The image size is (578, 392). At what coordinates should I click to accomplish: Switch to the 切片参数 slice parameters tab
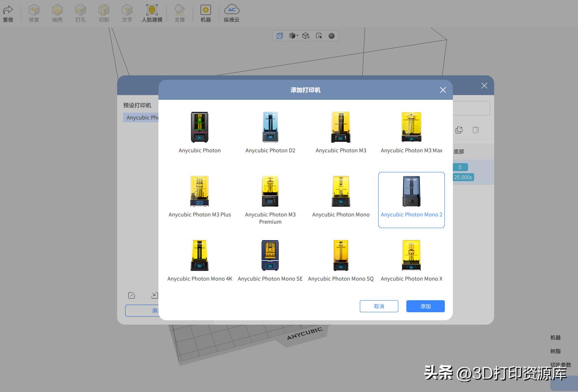click(x=561, y=364)
